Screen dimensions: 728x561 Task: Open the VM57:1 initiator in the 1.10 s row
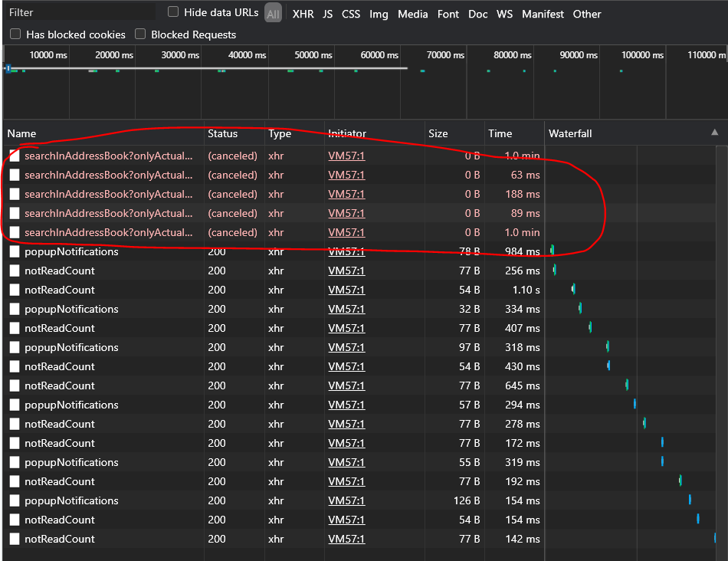[346, 290]
